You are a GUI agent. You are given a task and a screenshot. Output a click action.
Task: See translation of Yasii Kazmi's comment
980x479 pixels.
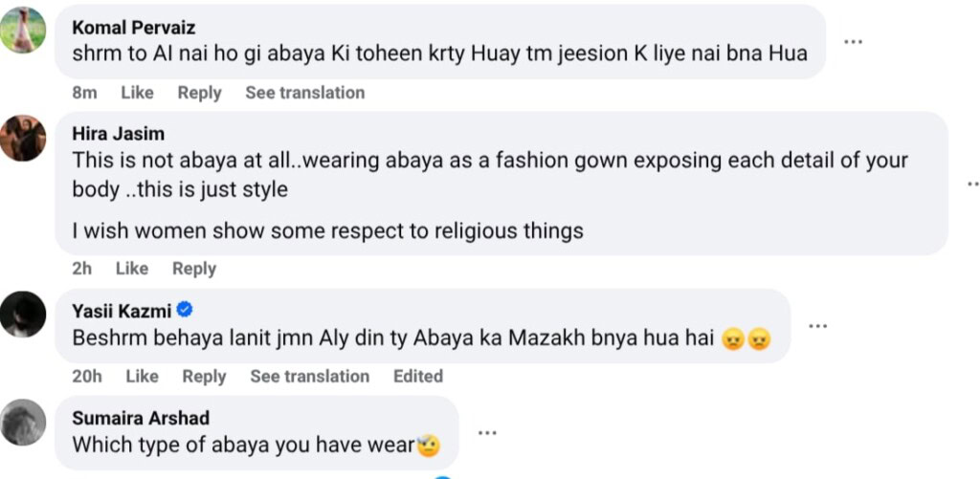point(309,376)
